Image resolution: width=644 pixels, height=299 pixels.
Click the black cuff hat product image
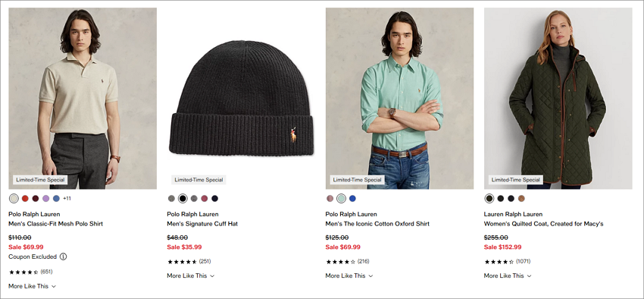(241, 99)
